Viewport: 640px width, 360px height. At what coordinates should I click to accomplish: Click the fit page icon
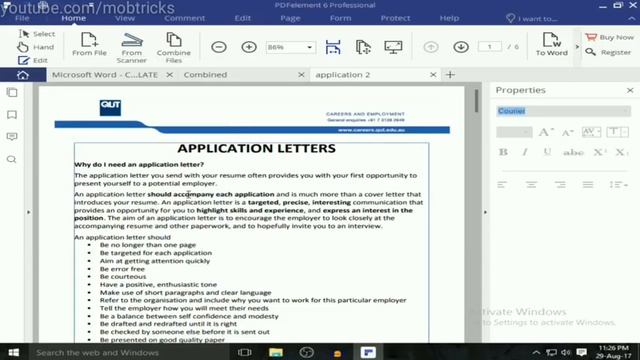point(363,47)
